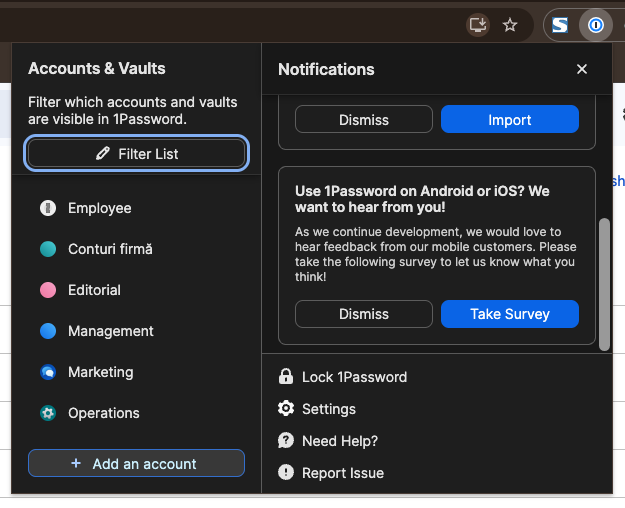Click the Operations vault label
Screen dimensions: 625x508
point(104,413)
